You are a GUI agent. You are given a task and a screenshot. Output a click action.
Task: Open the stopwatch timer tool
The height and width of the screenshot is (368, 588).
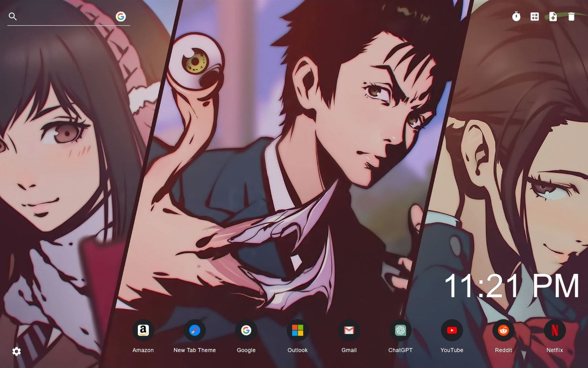point(516,17)
